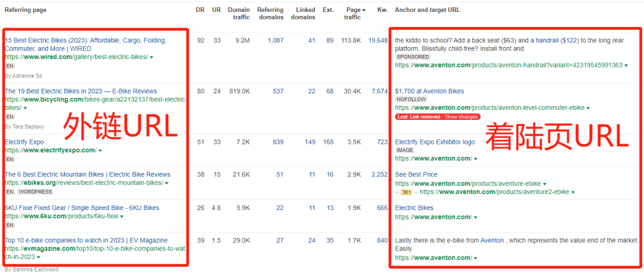Open the $1,700 at Aventon Bikes anchor
Image resolution: width=644 pixels, height=275 pixels.
tap(429, 91)
